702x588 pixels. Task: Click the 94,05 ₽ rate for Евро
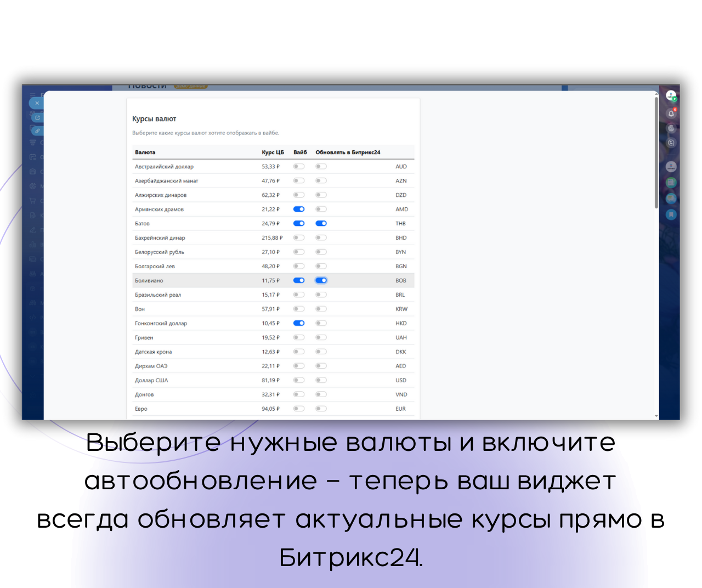[270, 409]
